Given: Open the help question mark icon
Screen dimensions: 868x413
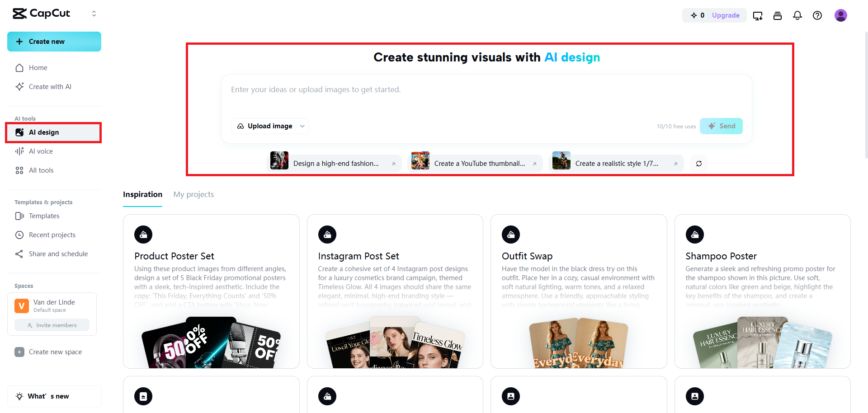Looking at the screenshot, I should tap(817, 15).
